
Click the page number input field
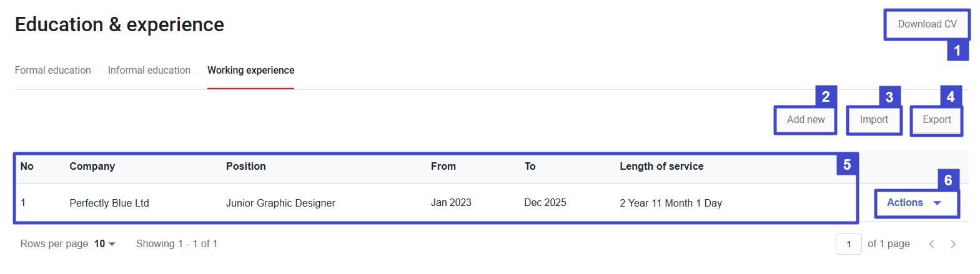[x=848, y=244]
